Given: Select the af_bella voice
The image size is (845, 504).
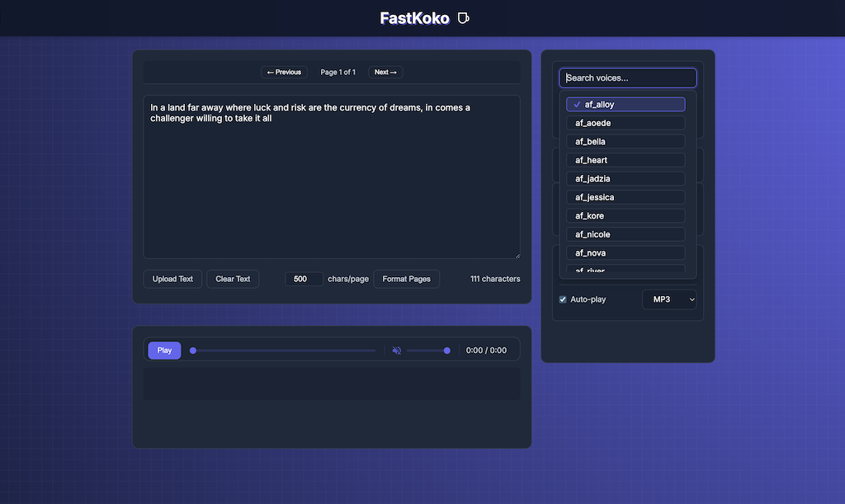Looking at the screenshot, I should pyautogui.click(x=625, y=141).
